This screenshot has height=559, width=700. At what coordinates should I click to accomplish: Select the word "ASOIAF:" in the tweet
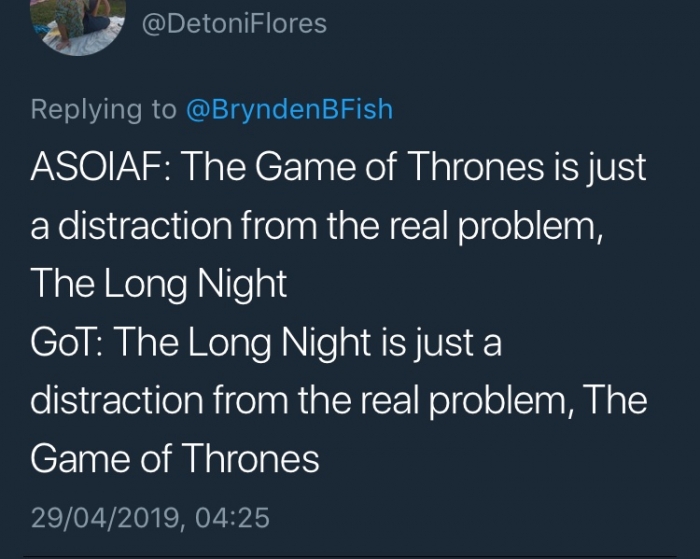101,167
